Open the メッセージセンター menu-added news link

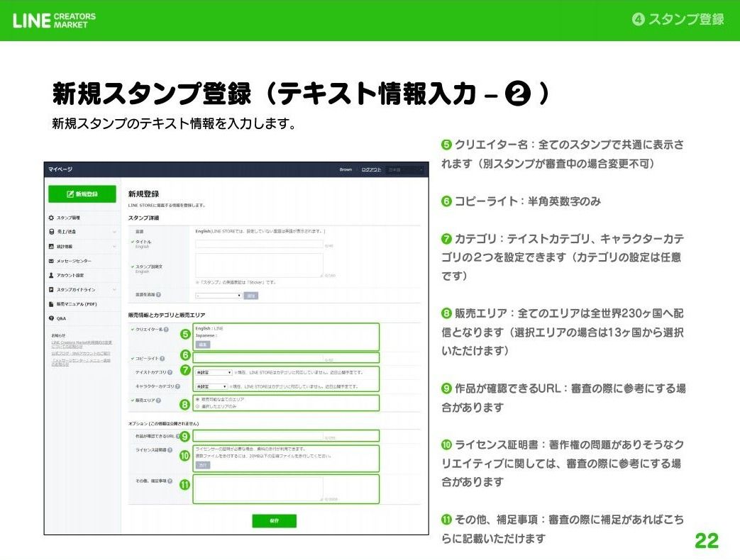[x=81, y=362]
